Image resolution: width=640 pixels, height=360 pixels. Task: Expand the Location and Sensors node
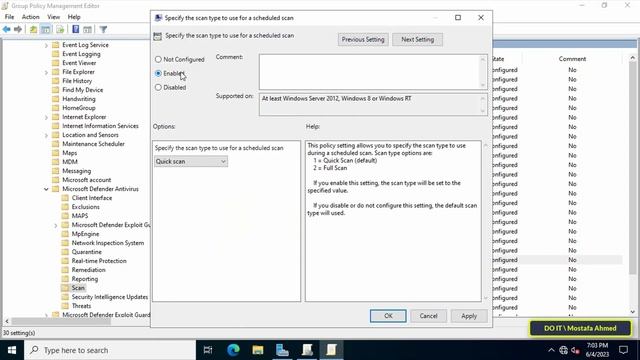[x=46, y=135]
